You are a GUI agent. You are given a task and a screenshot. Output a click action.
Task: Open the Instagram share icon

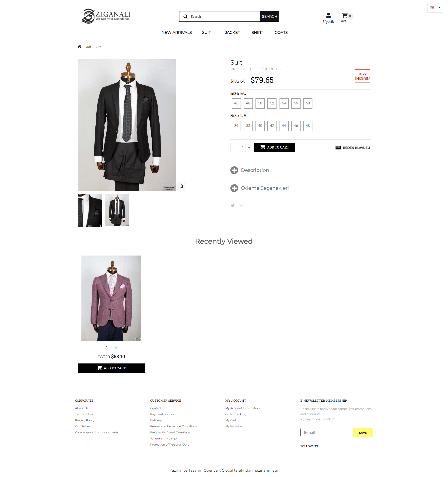[242, 206]
